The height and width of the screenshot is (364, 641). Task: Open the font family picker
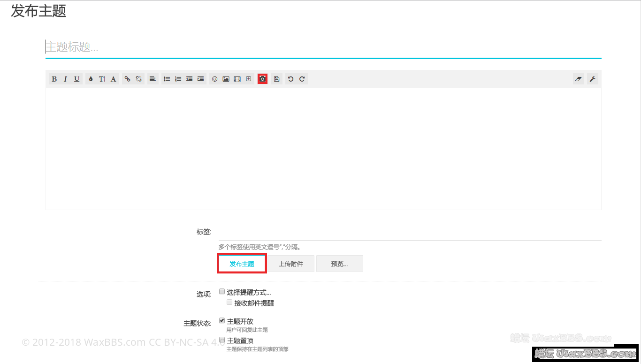pos(113,79)
